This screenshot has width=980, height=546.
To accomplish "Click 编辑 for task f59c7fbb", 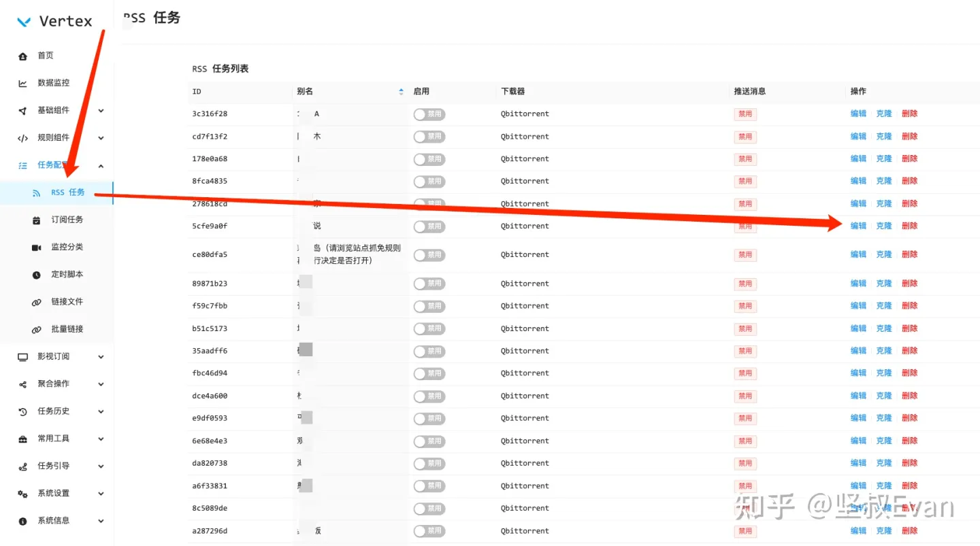I will tap(858, 306).
